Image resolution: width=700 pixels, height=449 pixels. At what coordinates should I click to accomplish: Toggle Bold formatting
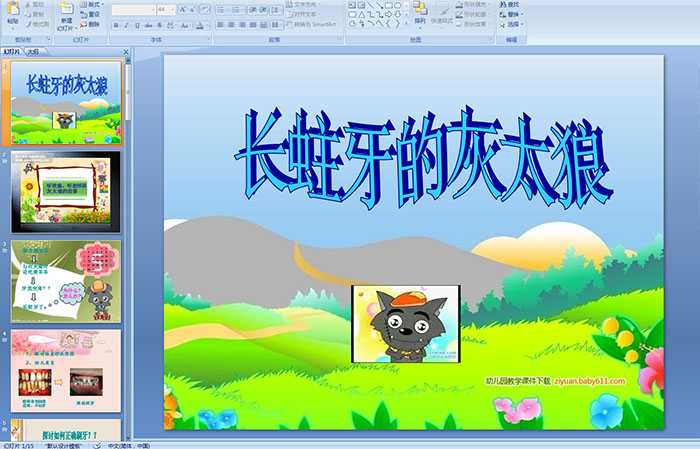(116, 25)
